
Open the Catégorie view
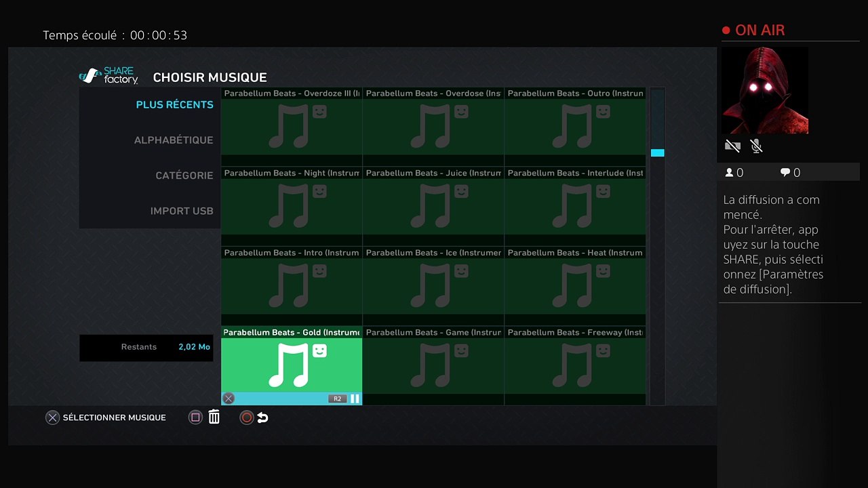click(184, 176)
